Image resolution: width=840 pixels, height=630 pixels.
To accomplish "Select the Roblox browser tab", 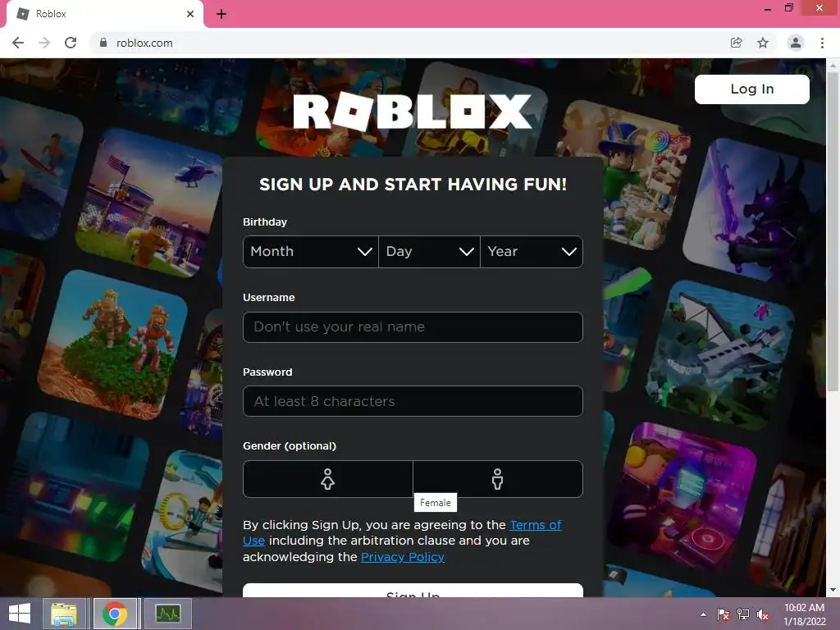I will 104,14.
